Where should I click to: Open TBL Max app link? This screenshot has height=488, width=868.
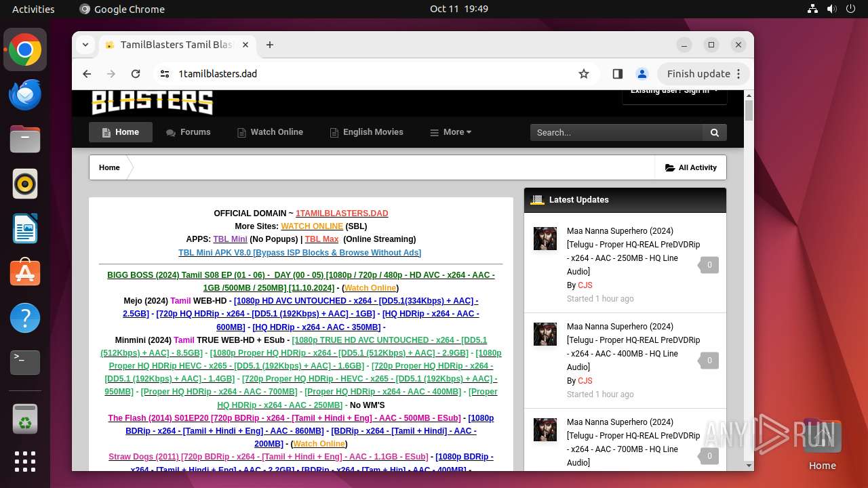(x=321, y=239)
